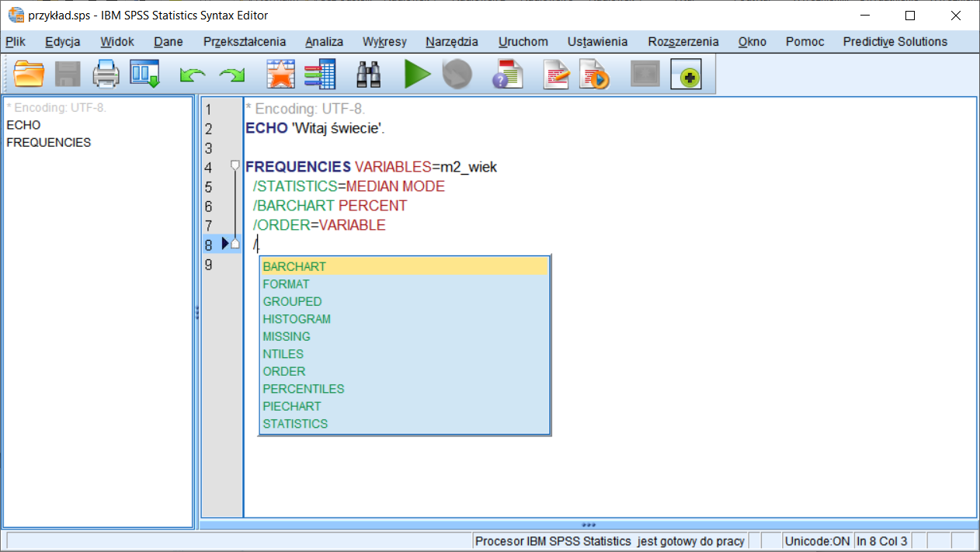The height and width of the screenshot is (552, 980).
Task: Collapse the FREQUENCIES command fold marker
Action: [235, 165]
